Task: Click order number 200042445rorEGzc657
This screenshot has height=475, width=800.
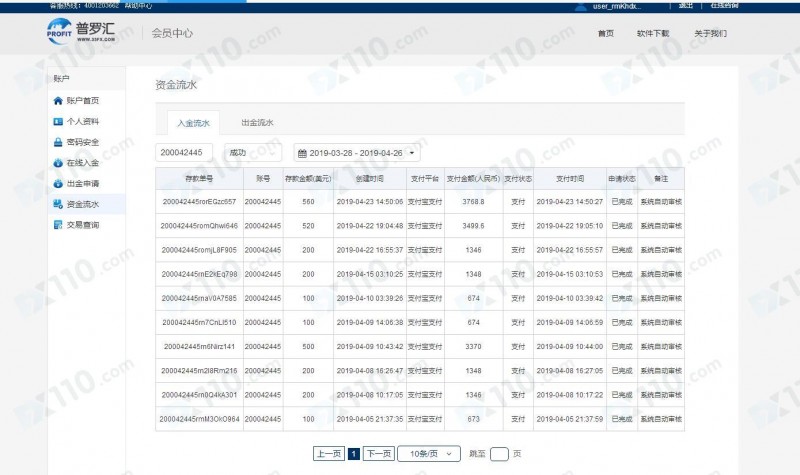Action: click(x=199, y=202)
